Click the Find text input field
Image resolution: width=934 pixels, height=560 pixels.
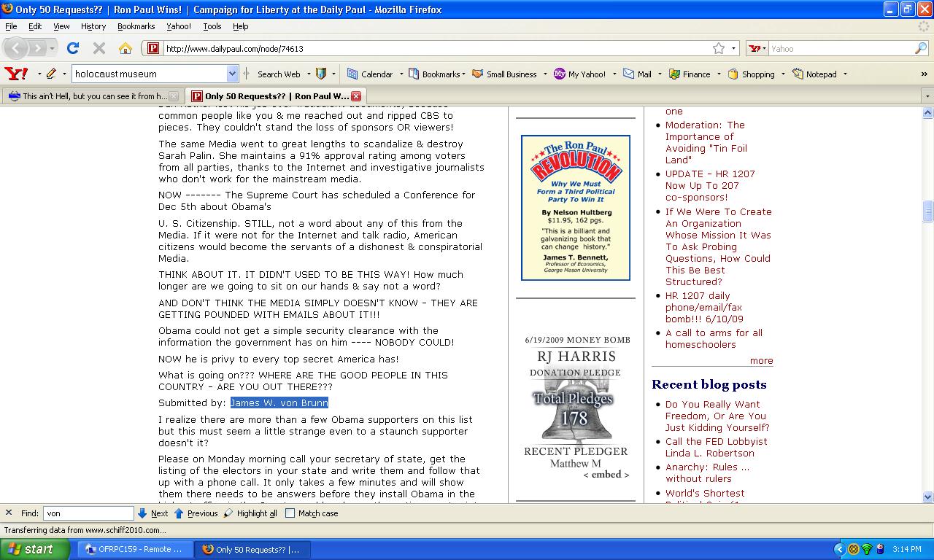[x=88, y=513]
